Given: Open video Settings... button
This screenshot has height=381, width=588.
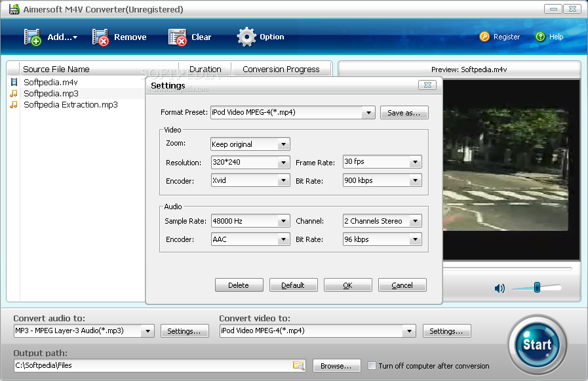Looking at the screenshot, I should click(446, 331).
